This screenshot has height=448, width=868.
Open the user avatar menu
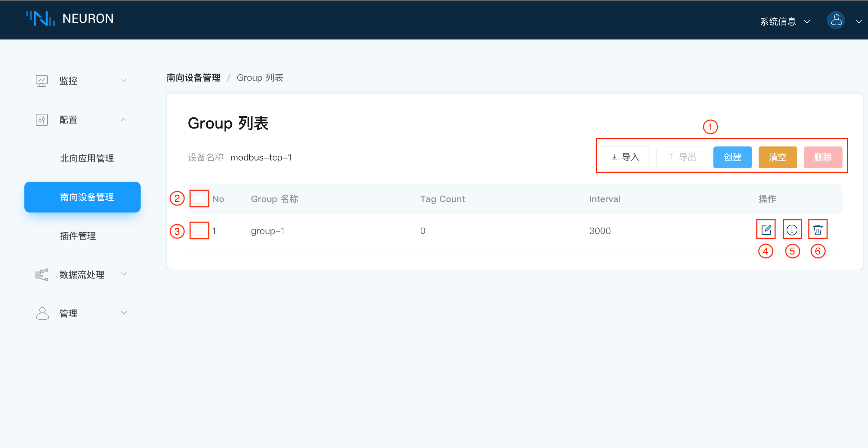pos(836,20)
